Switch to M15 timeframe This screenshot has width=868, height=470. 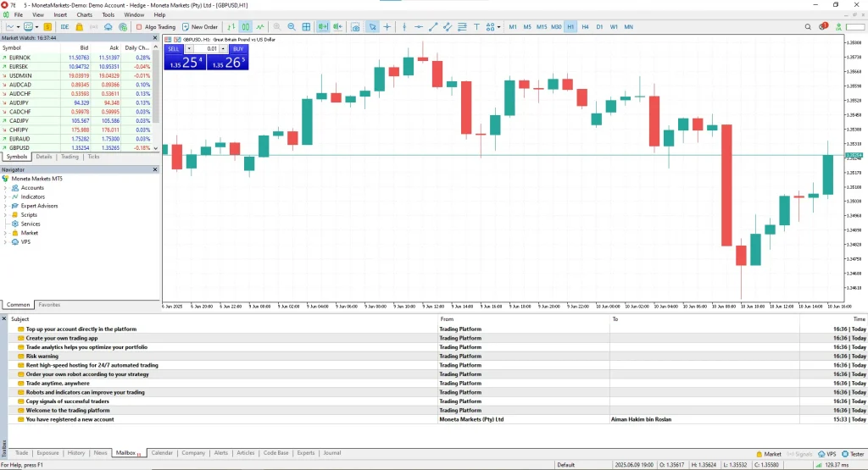pyautogui.click(x=542, y=26)
